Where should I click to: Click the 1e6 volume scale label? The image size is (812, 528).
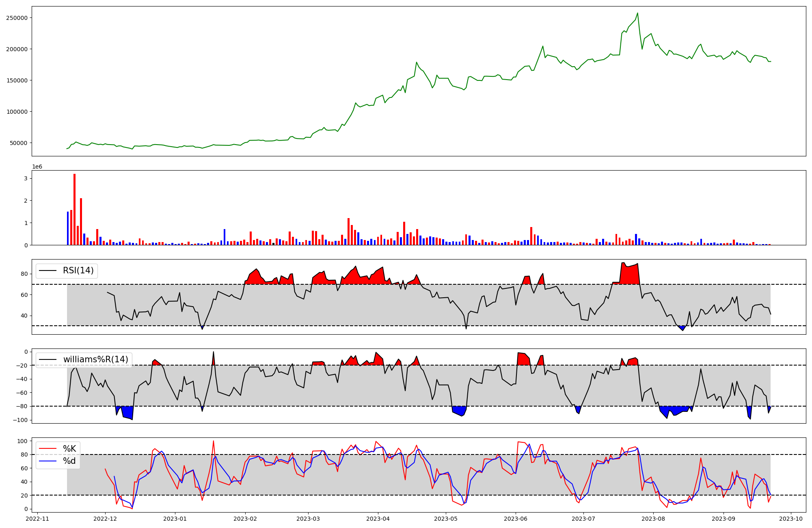tap(37, 167)
